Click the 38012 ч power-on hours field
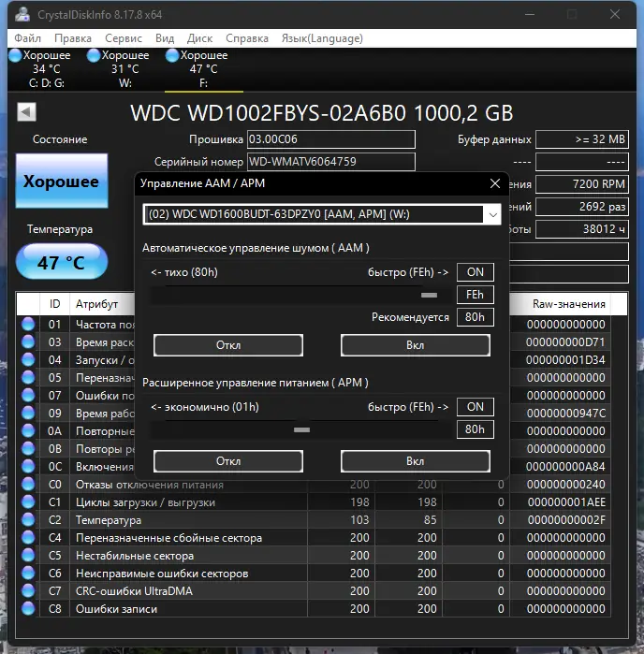 pyautogui.click(x=582, y=229)
